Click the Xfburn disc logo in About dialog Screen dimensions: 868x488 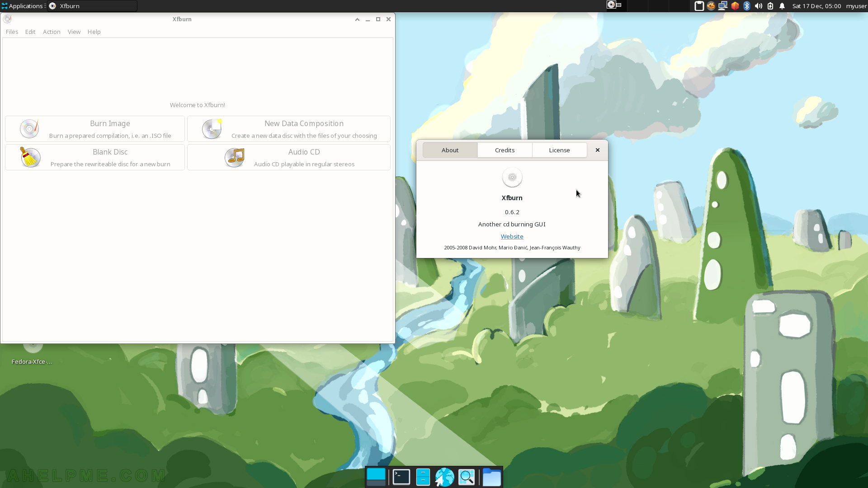tap(512, 177)
